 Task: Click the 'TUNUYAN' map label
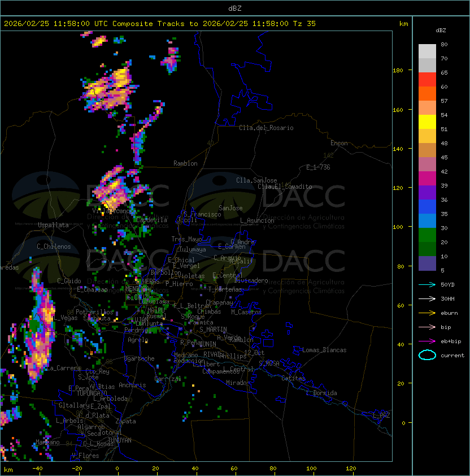(120, 440)
